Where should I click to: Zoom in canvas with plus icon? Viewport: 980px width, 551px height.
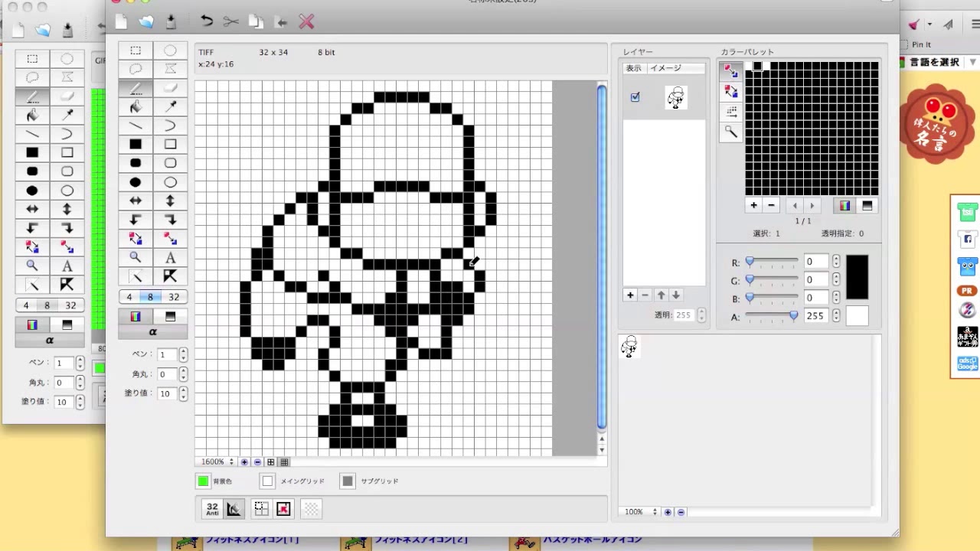[244, 462]
